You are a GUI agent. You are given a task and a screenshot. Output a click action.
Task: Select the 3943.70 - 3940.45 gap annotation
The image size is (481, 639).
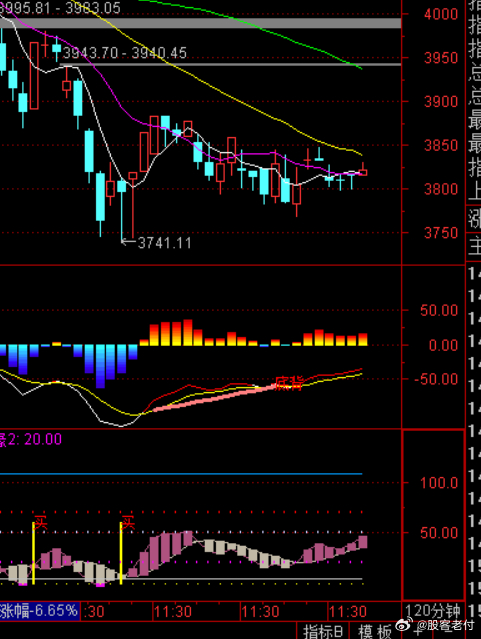(x=125, y=53)
